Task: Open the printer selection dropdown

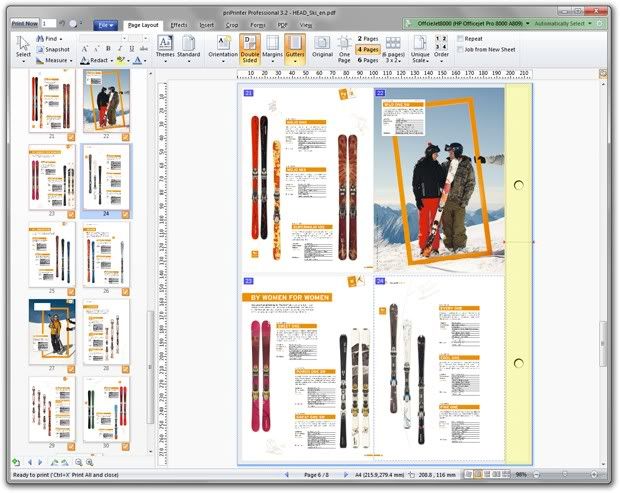Action: tap(527, 24)
